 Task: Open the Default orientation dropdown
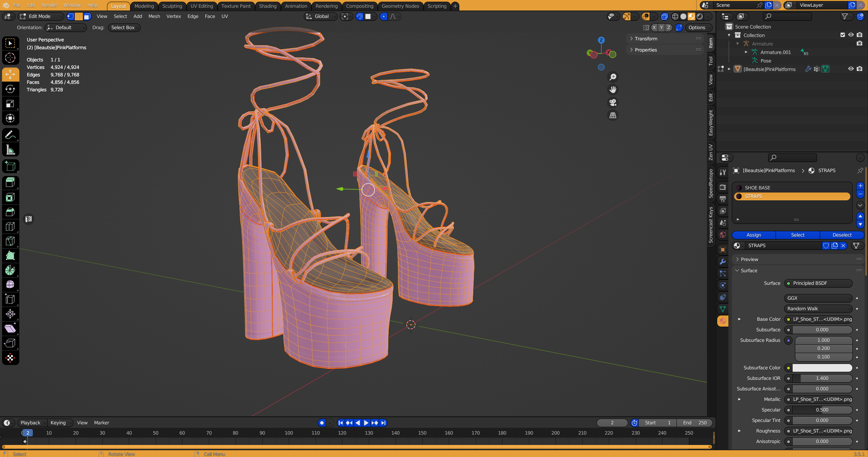[x=66, y=28]
